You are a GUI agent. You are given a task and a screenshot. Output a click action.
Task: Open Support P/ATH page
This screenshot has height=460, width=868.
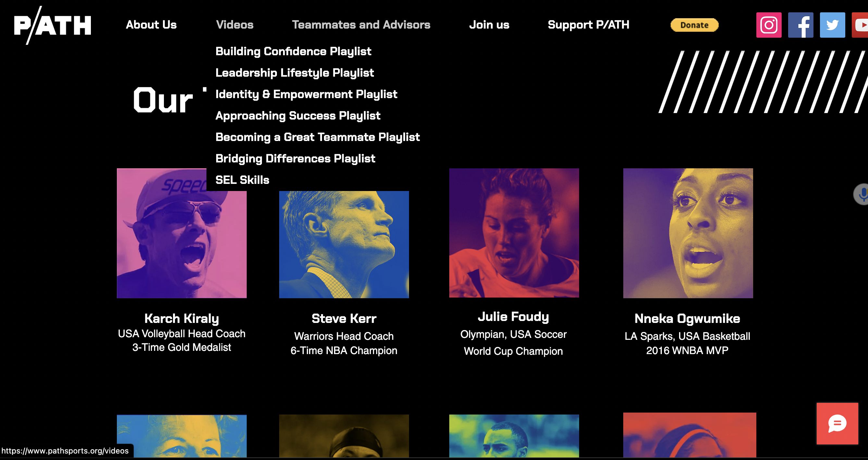click(x=588, y=25)
